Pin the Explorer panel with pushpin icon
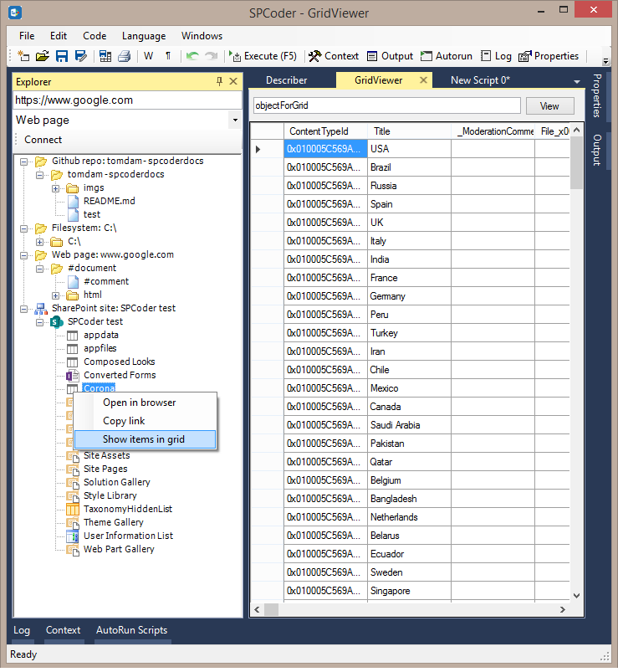This screenshot has width=618, height=672. pyautogui.click(x=219, y=81)
